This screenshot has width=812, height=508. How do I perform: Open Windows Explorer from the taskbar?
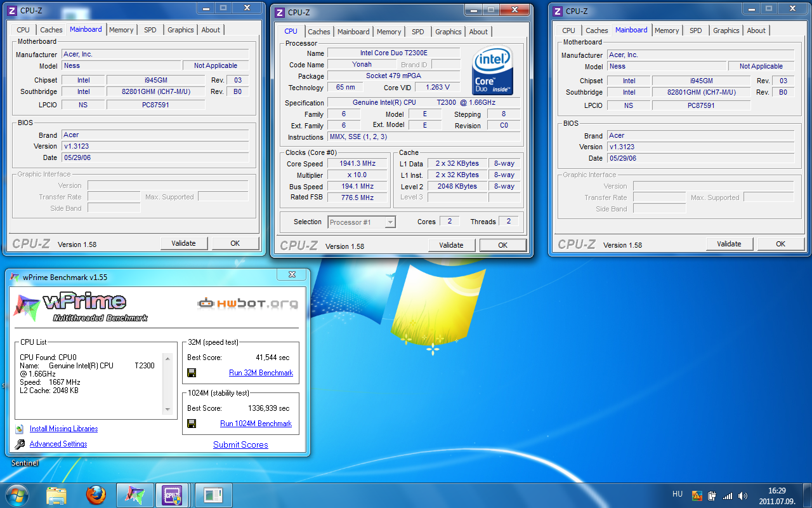[x=56, y=495]
